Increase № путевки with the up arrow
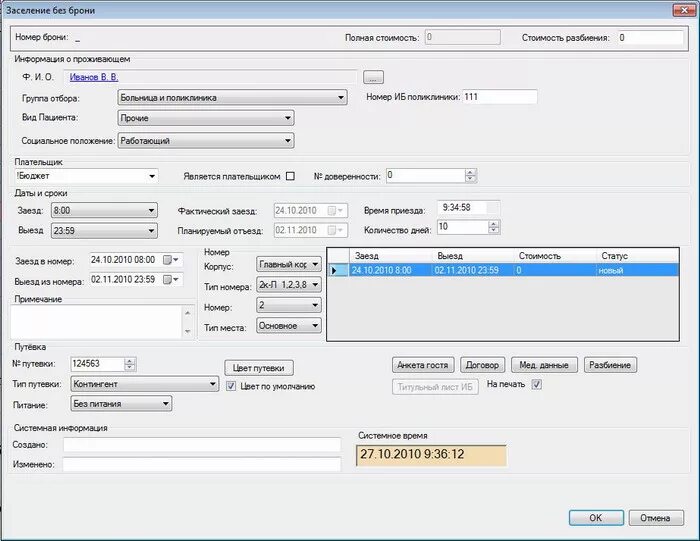The width and height of the screenshot is (700, 541). 130,361
